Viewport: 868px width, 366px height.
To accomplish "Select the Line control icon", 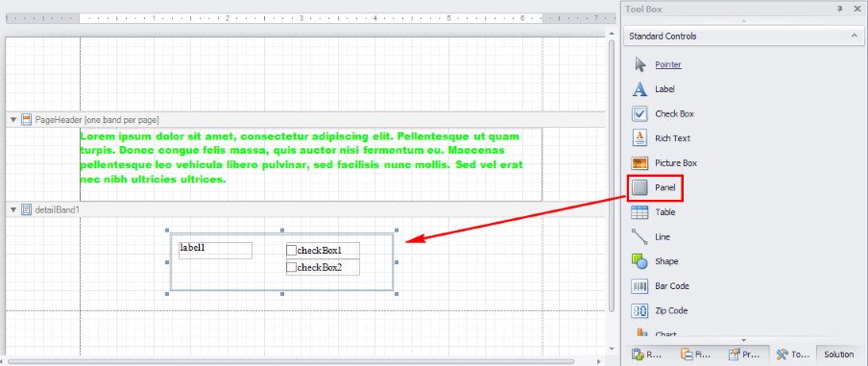I will pyautogui.click(x=639, y=237).
